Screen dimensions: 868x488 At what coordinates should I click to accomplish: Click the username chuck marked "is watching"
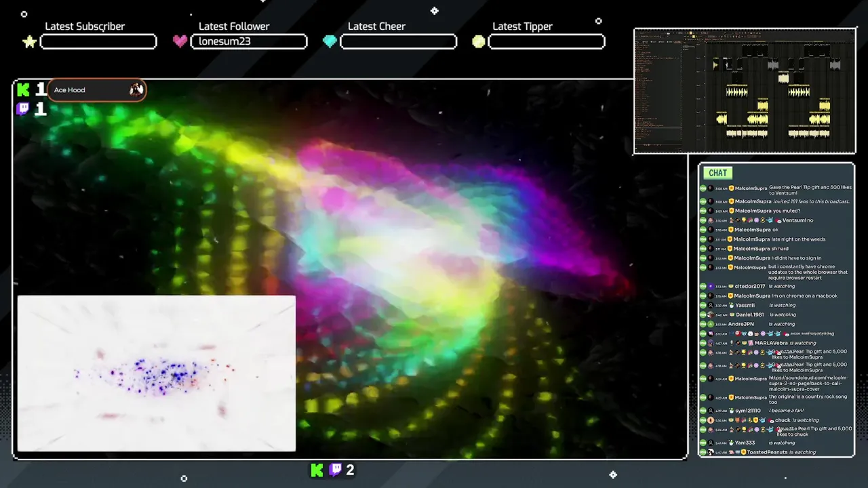click(x=783, y=420)
